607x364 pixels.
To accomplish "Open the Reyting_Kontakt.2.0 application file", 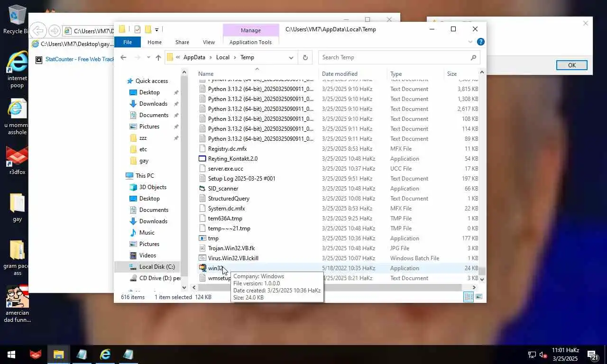I will (x=233, y=159).
